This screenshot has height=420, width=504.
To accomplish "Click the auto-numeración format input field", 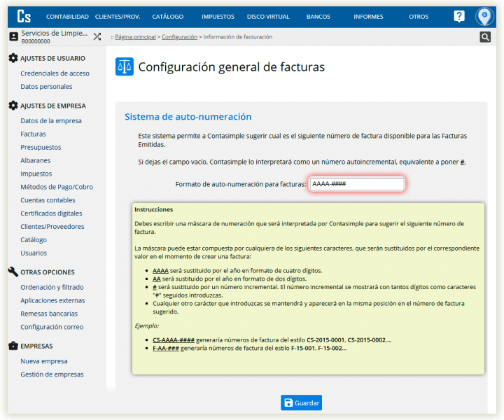I will point(357,184).
